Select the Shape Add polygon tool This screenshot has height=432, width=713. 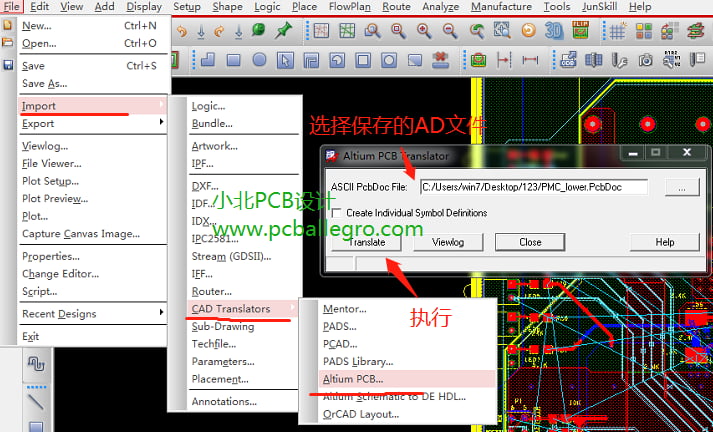208,60
